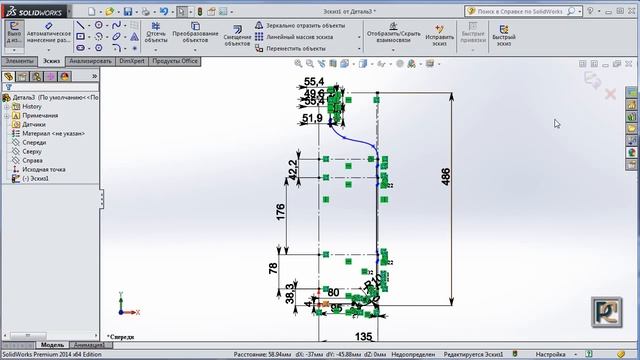Viewport: 640px width, 360px height.
Task: Open the DisplayManager tab icon
Action: (65, 76)
